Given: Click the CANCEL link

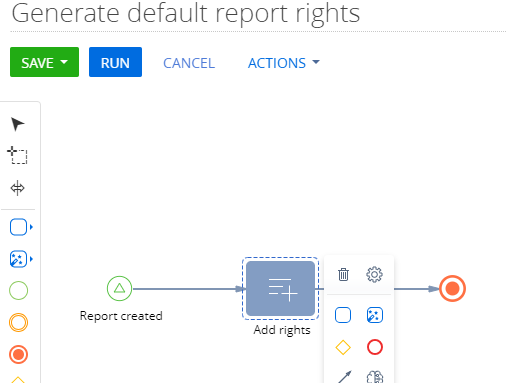Looking at the screenshot, I should [x=189, y=63].
